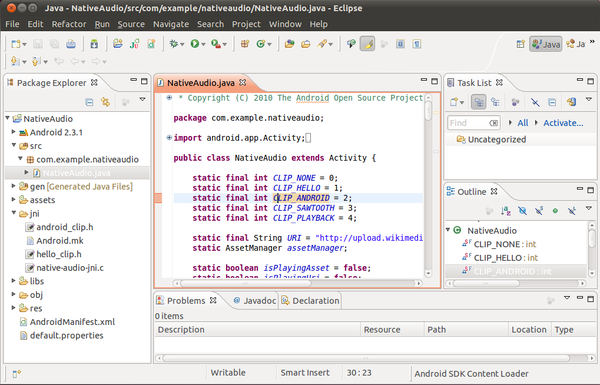Click New Android Test Project icon
This screenshot has height=385, width=600.
coord(134,44)
